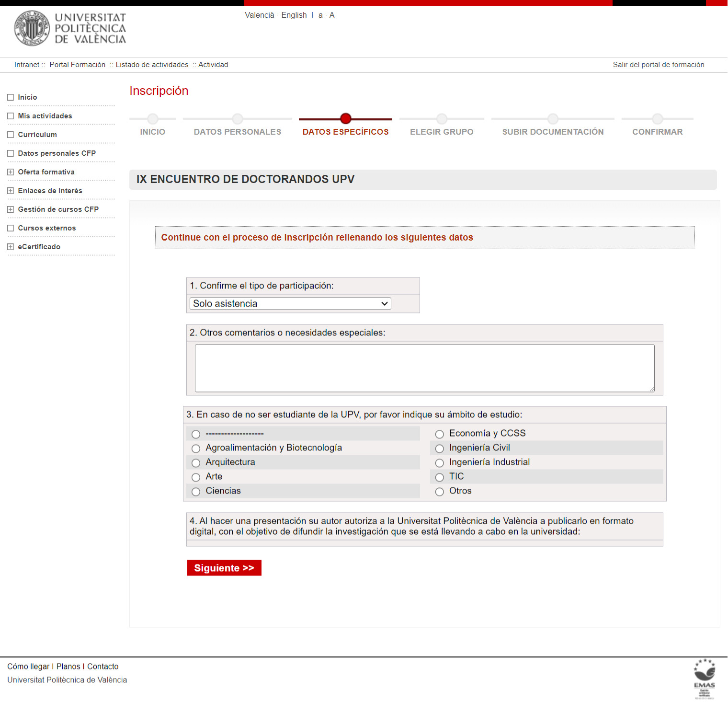Expand the eCertificado menu section
728x713 pixels.
(11, 247)
